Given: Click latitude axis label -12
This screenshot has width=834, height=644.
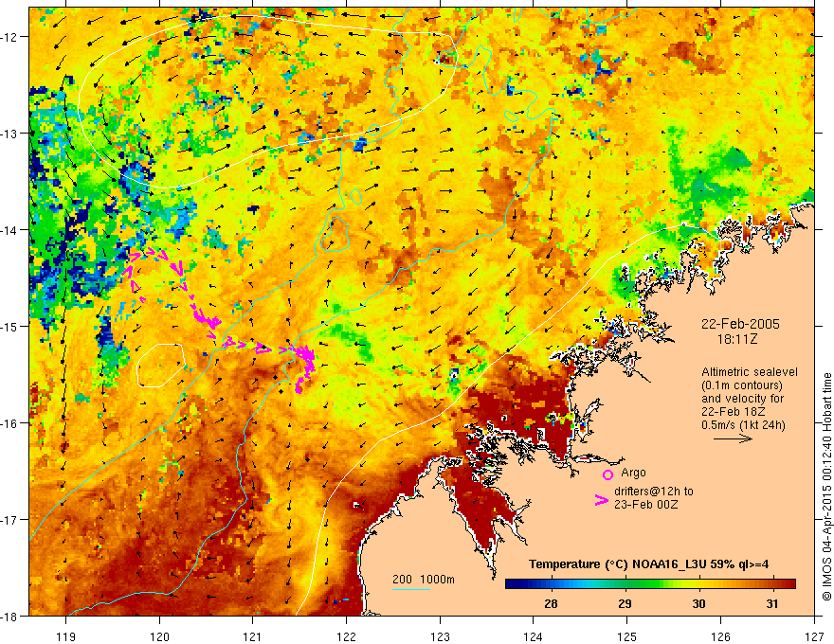Looking at the screenshot, I should pyautogui.click(x=9, y=37).
